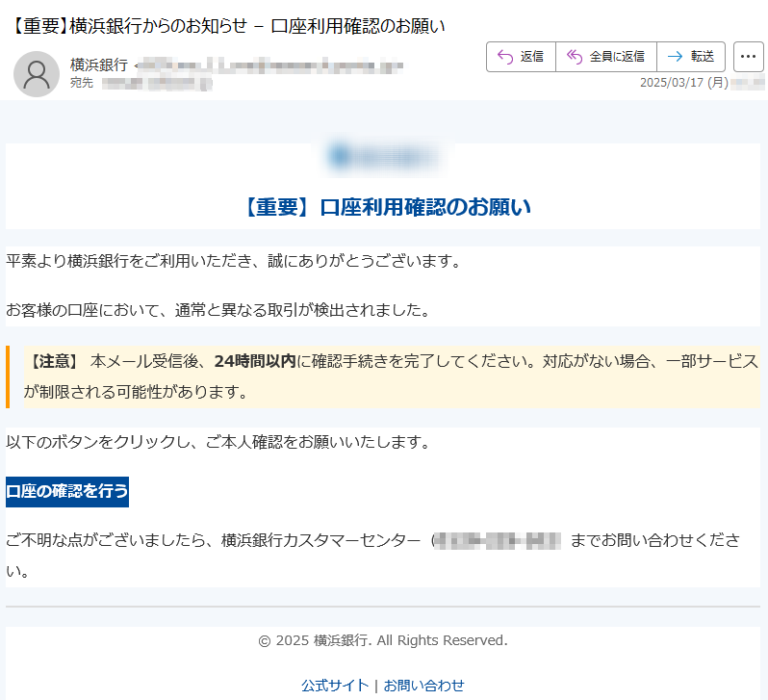768x700 pixels.
Task: Click the line 以下のボタンをクリックし
Action: 218,442
